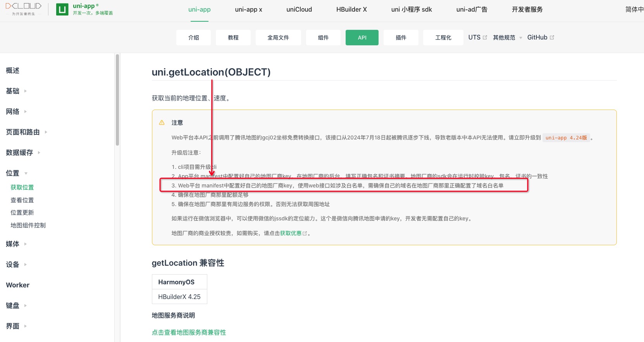The image size is (644, 342).
Task: Click the DCloud logo
Action: [x=23, y=9]
